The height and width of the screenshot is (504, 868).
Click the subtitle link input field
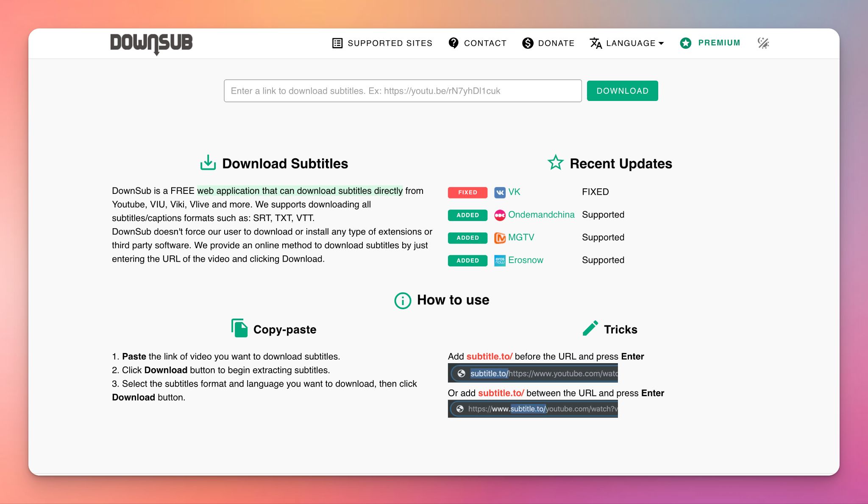(403, 91)
